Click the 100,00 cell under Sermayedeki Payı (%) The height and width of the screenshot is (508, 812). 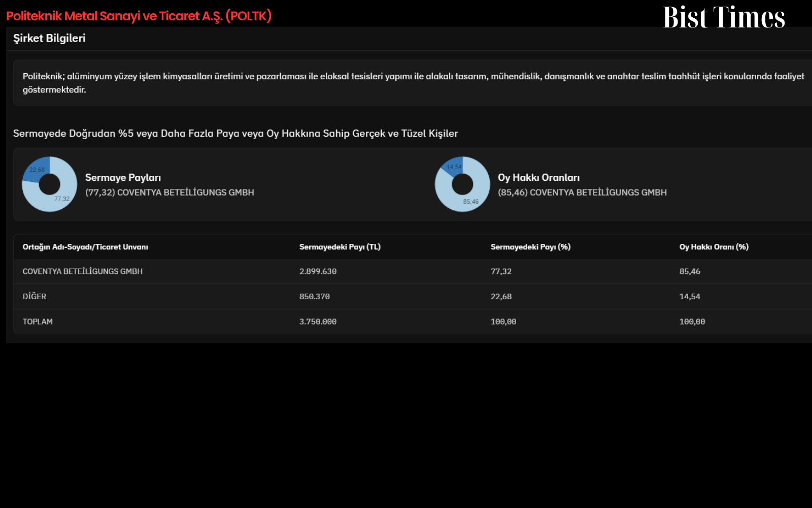point(503,322)
